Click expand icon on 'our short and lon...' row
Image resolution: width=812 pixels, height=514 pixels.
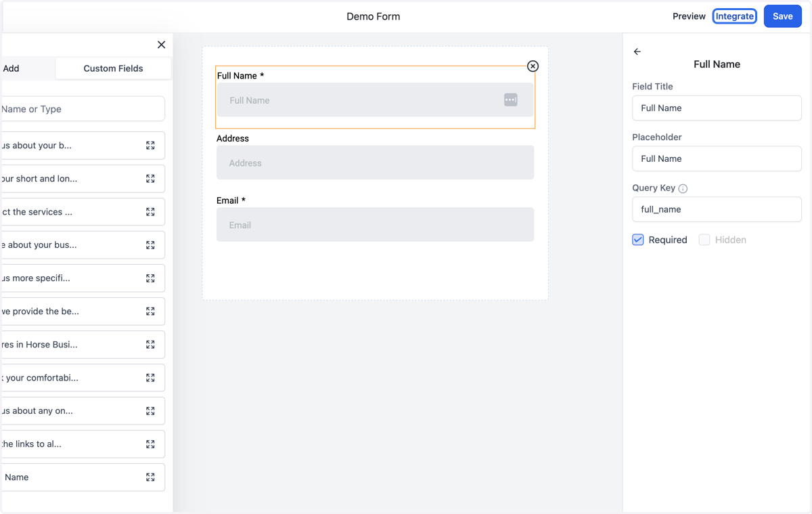(150, 179)
